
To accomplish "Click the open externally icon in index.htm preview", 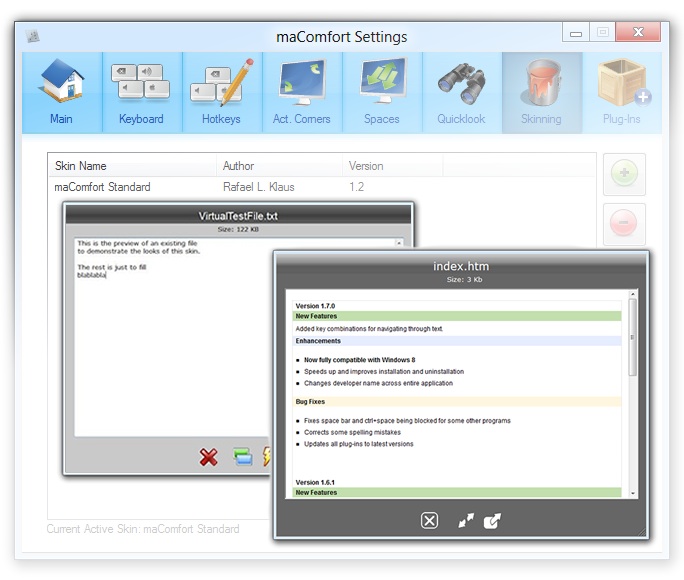I will tap(492, 520).
